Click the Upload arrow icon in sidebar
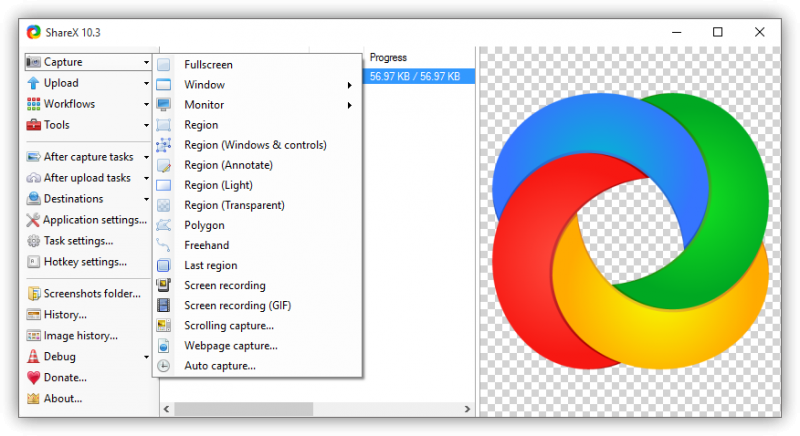Image resolution: width=800 pixels, height=436 pixels. coord(33,83)
